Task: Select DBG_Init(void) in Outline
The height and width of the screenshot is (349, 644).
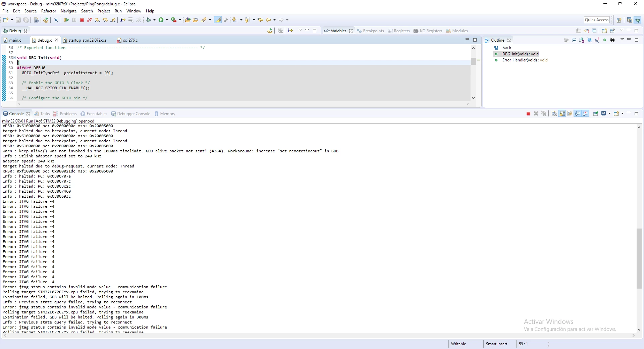Action: click(x=520, y=54)
